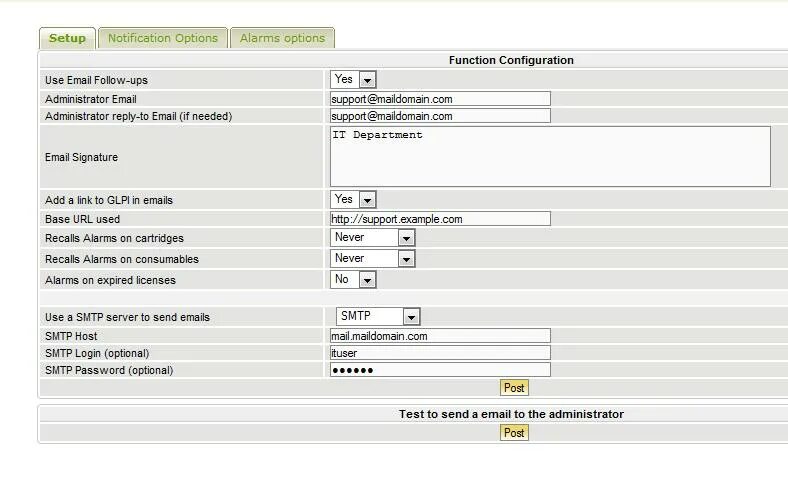This screenshot has width=788, height=494.
Task: Expand Alarms on expired licenses dropdown
Action: (354, 280)
